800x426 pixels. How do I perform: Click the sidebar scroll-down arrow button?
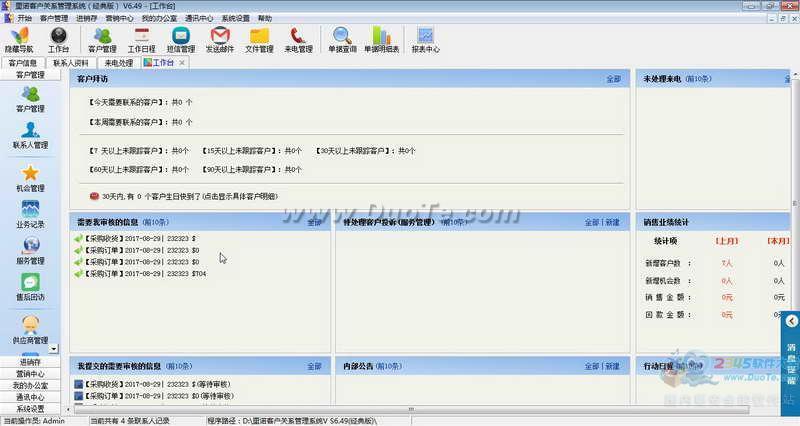pos(54,348)
